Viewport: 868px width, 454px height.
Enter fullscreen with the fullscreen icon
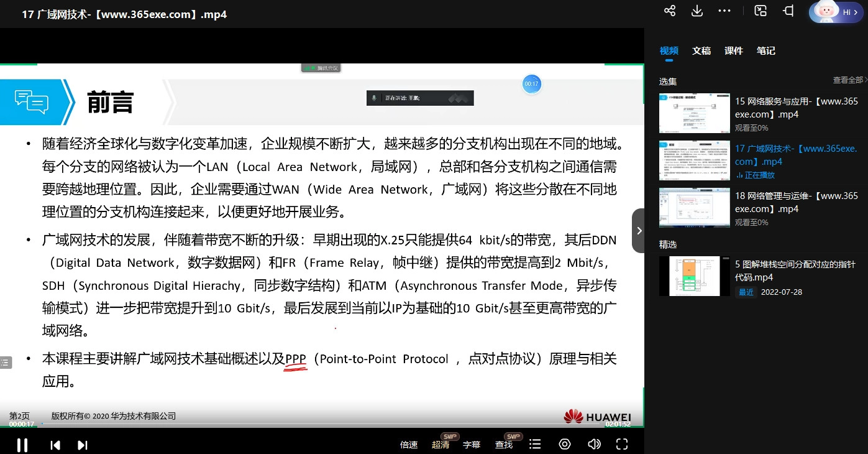pyautogui.click(x=622, y=444)
